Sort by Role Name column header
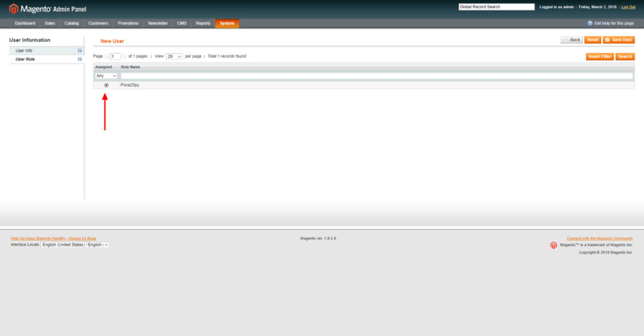This screenshot has width=644, height=336. click(x=130, y=67)
